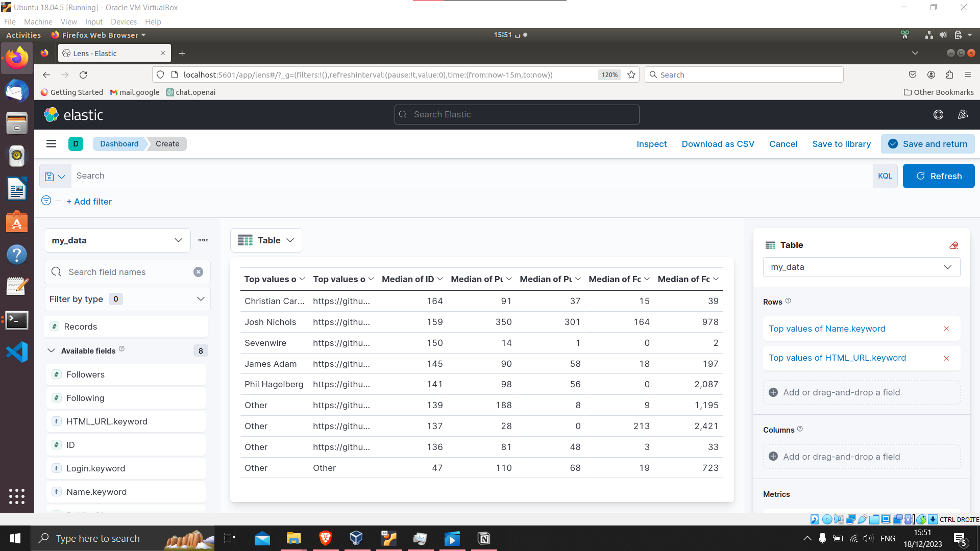The height and width of the screenshot is (551, 980).
Task: Add a field to Rows
Action: tap(862, 392)
